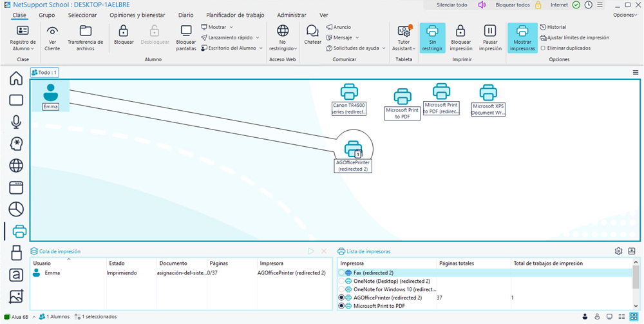Open Home view in left sidebar
This screenshot has height=324, width=644.
(x=16, y=78)
